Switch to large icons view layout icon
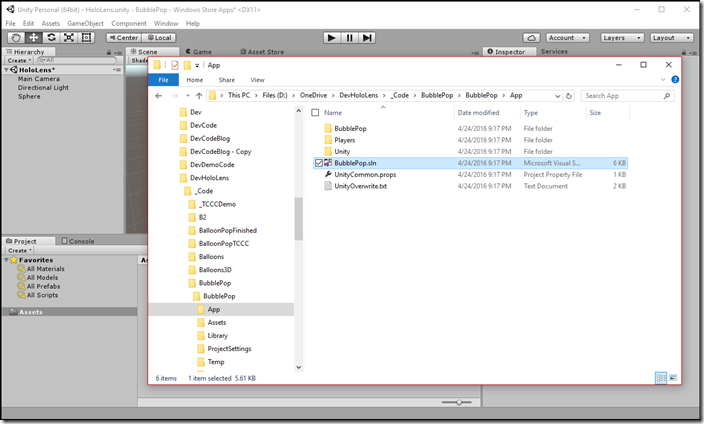 tap(673, 378)
